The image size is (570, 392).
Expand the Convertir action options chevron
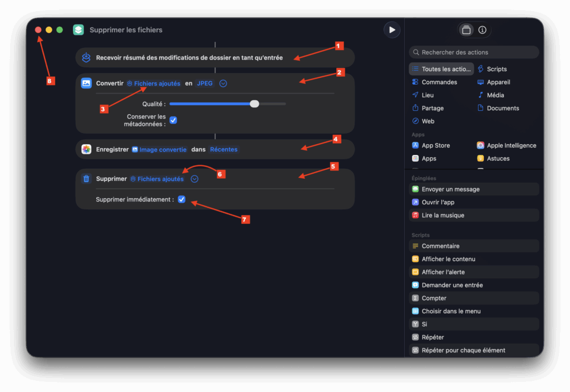click(x=223, y=84)
